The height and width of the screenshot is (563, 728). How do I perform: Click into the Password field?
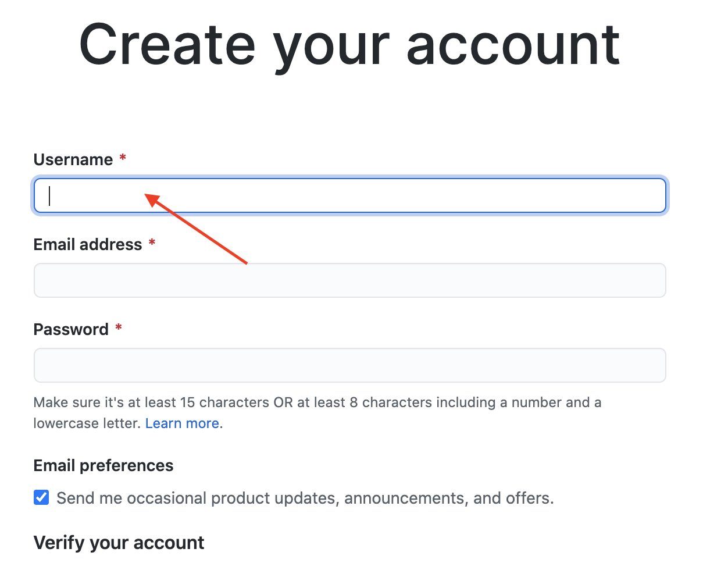(x=349, y=365)
